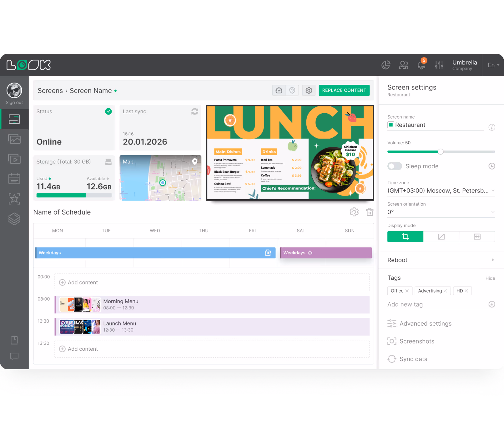This screenshot has width=504, height=423.
Task: Hide the Tags section
Action: point(490,278)
